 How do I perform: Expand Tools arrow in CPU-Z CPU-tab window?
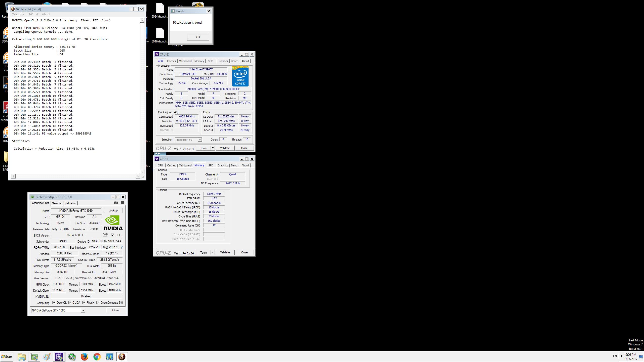[x=213, y=148]
